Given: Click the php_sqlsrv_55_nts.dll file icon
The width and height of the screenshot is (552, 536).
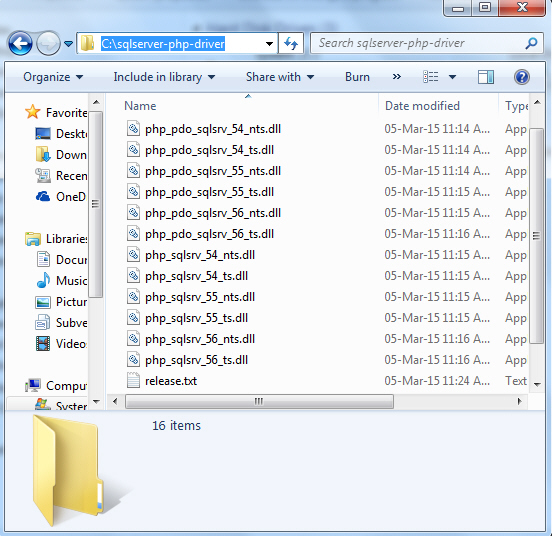Looking at the screenshot, I should [133, 297].
